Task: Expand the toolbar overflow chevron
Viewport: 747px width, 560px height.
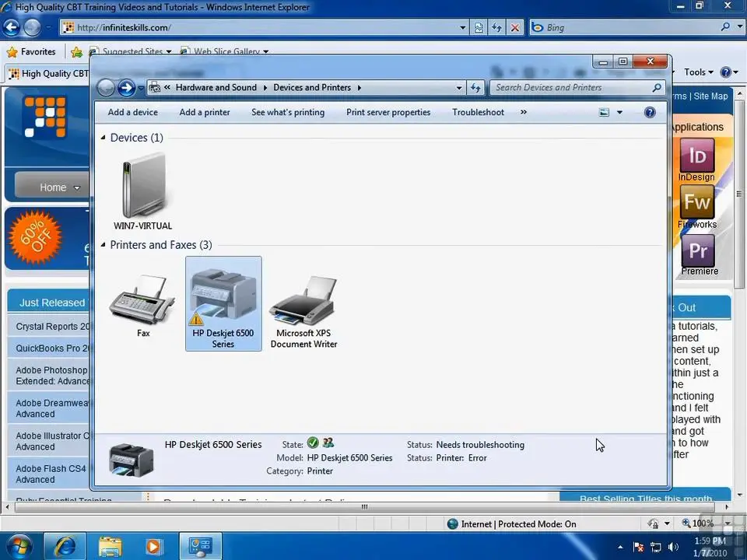Action: 524,112
